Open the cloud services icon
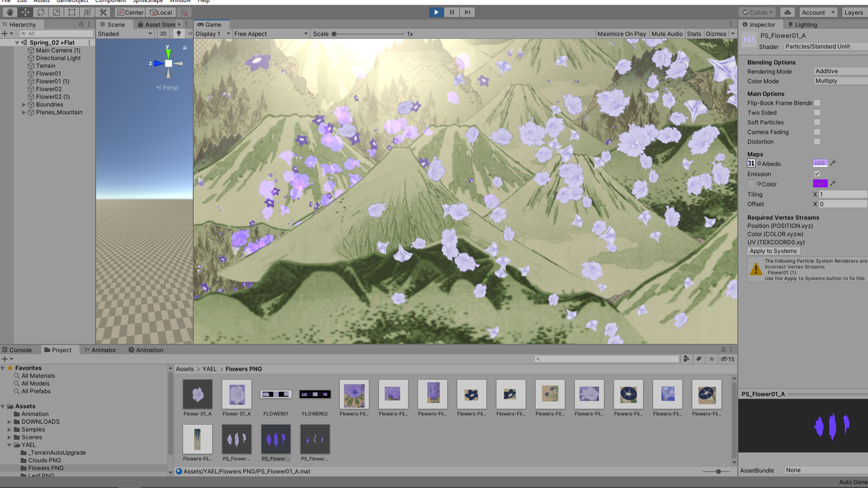Image resolution: width=868 pixels, height=488 pixels. point(788,12)
